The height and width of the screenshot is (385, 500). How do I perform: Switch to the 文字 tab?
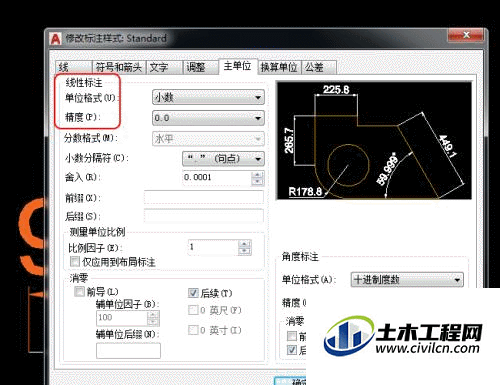tap(165, 67)
